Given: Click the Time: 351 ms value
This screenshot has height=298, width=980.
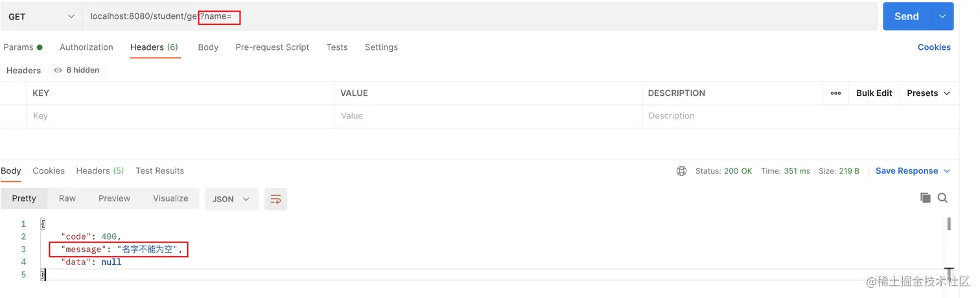Looking at the screenshot, I should tap(786, 171).
